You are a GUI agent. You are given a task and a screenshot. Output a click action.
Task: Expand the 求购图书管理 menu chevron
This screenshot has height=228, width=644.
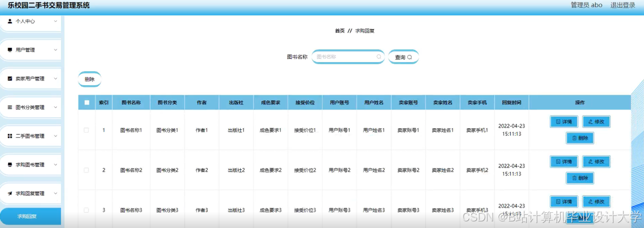(55, 165)
